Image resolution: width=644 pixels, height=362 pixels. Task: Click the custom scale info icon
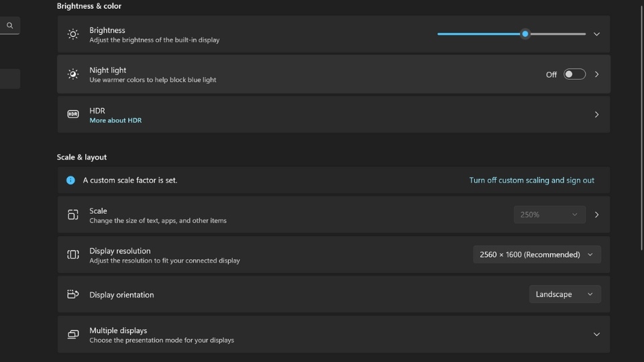click(70, 180)
